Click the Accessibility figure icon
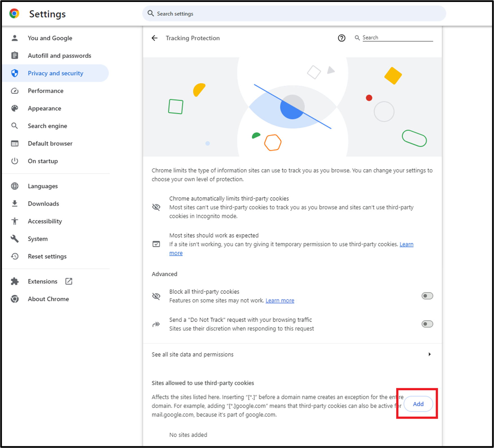 point(15,221)
